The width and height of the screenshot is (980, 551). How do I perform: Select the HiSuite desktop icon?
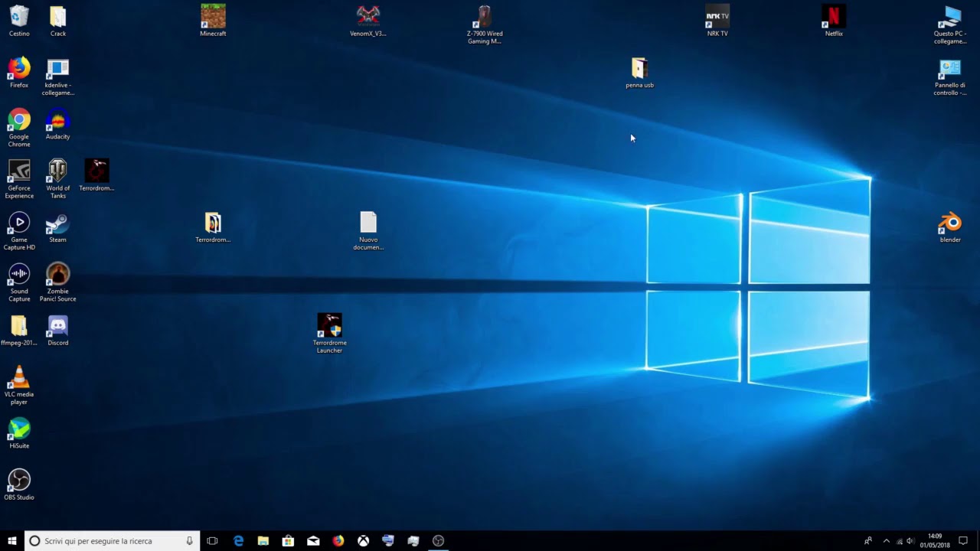[19, 433]
